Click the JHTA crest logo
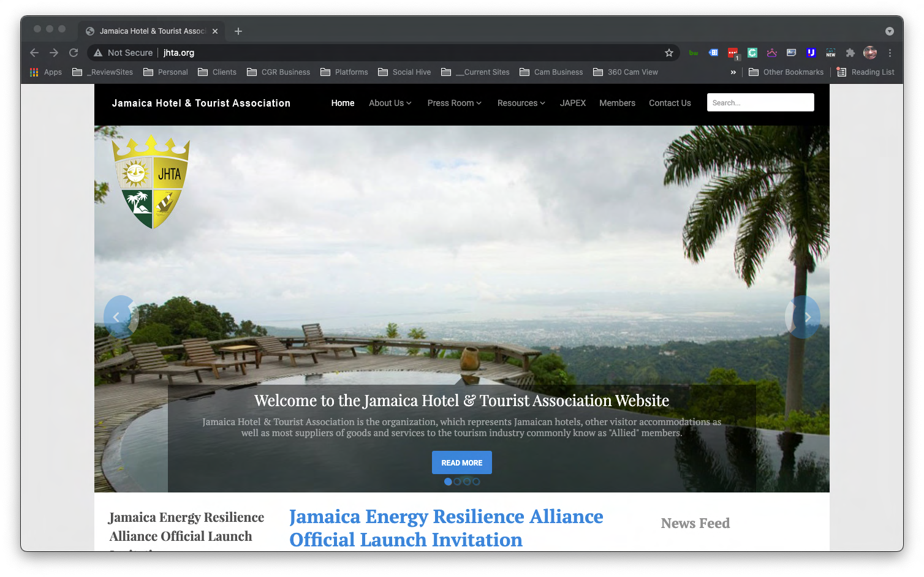This screenshot has width=924, height=577. [x=151, y=182]
